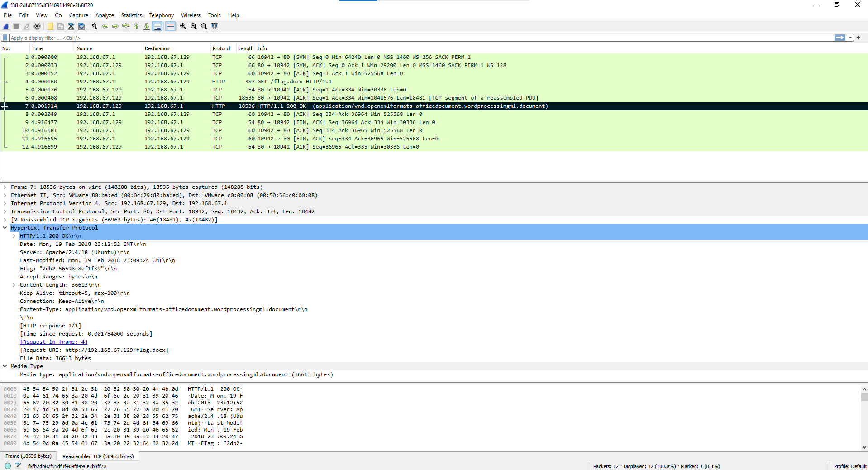Close the current capture file icon
This screenshot has height=470, width=868.
coord(71,26)
